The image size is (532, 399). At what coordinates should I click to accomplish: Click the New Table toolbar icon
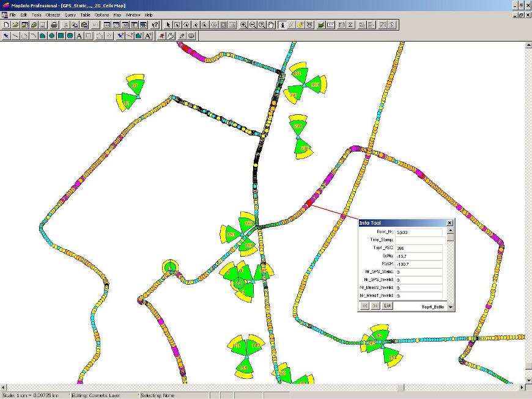pyautogui.click(x=6, y=25)
